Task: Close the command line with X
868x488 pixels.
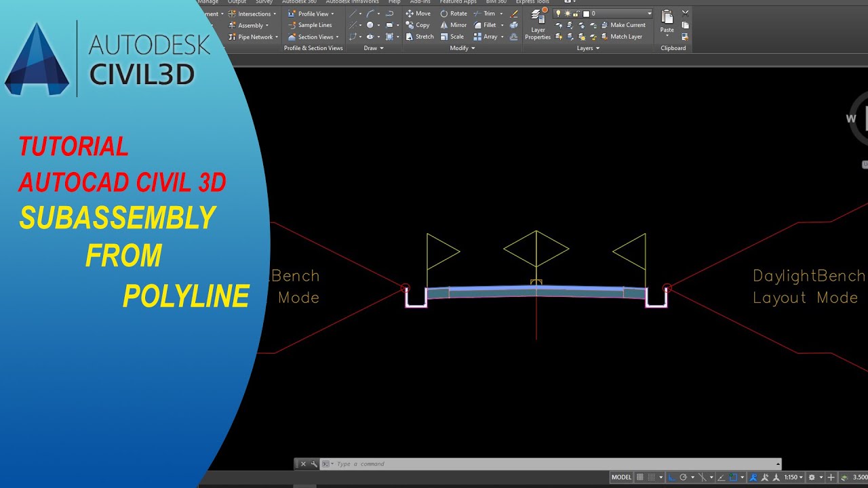Action: point(303,464)
